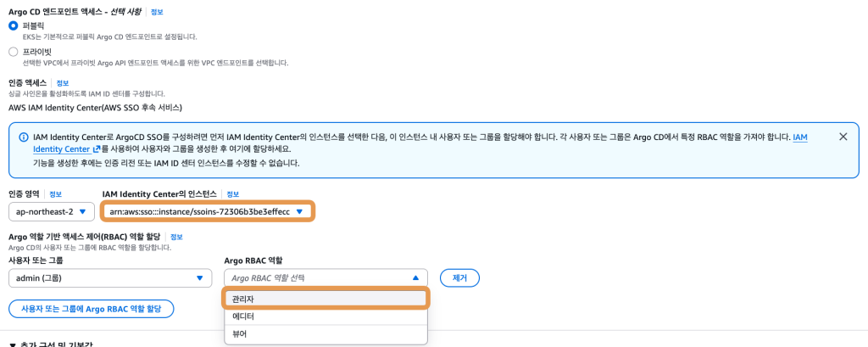Choose 에디터 from the RBAC role list
The image size is (868, 347).
[325, 316]
